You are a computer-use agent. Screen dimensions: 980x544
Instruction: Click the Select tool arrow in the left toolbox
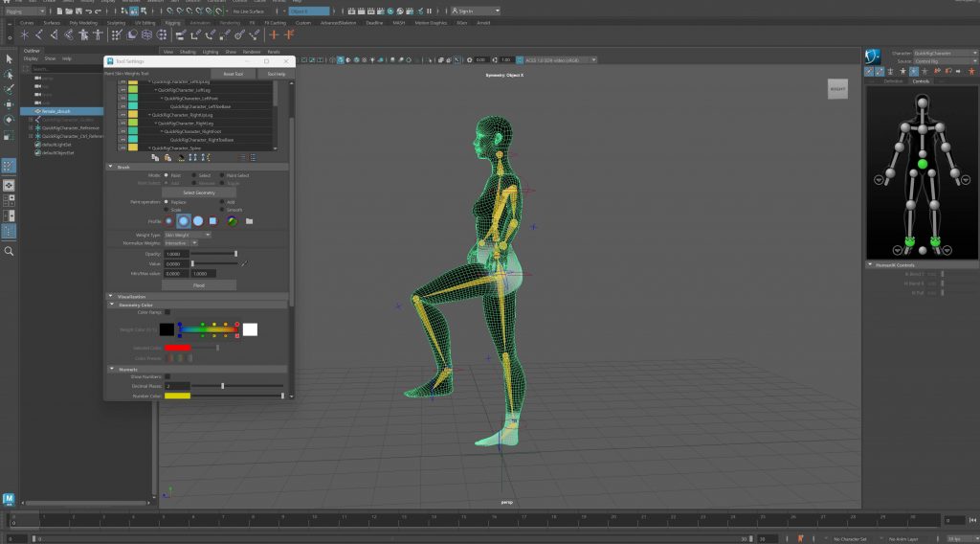[9, 59]
